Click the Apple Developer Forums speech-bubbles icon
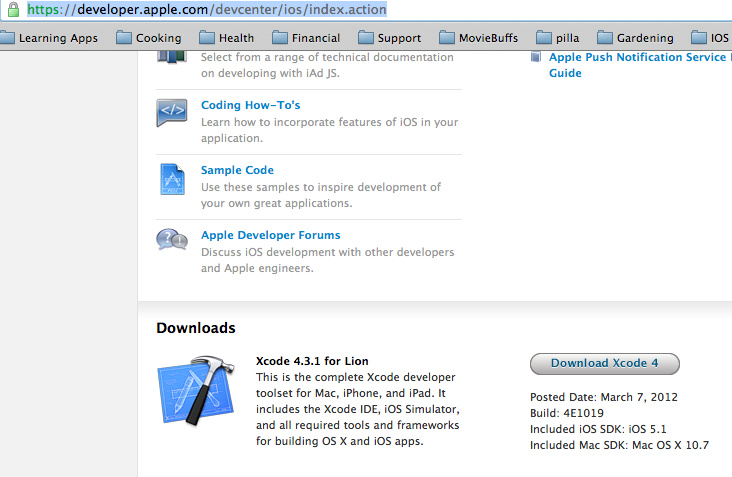Viewport: 732px width, 477px height. click(171, 241)
